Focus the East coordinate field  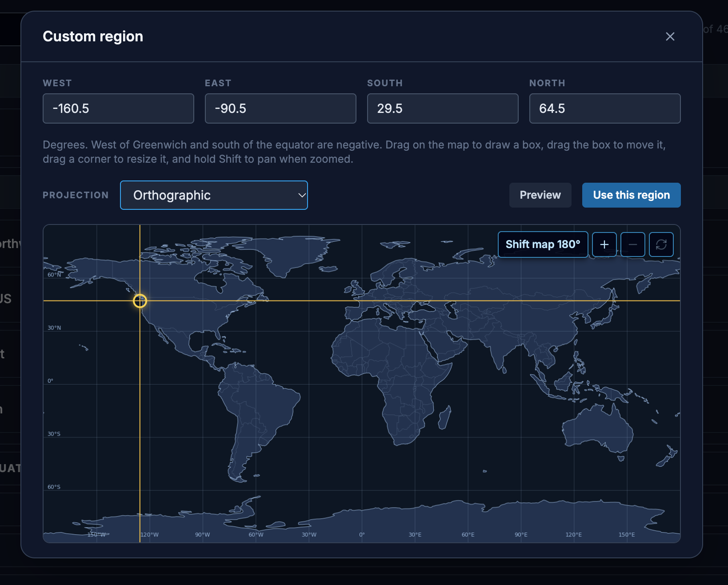[x=280, y=108]
